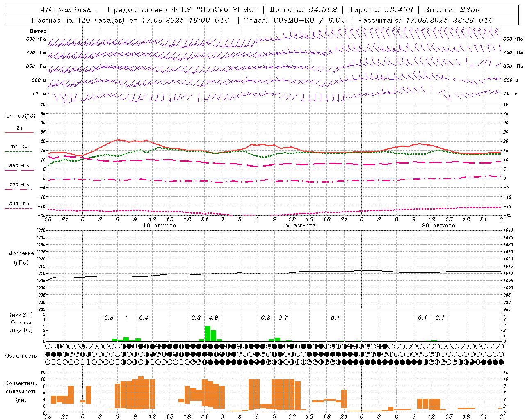Select the model name COSMO-RU / 6.6км

coord(311,20)
